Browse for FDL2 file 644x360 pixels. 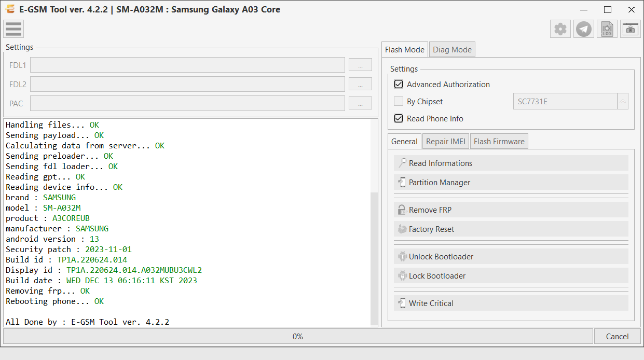click(x=360, y=84)
